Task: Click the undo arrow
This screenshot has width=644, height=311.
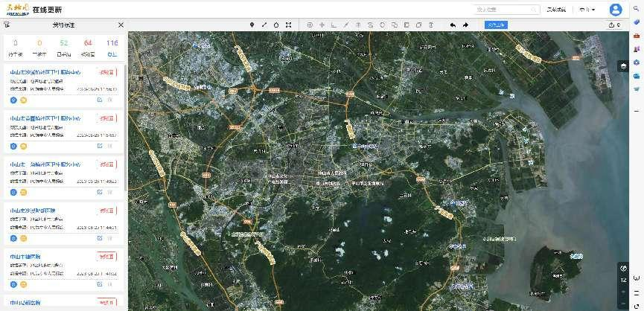Action: point(453,25)
